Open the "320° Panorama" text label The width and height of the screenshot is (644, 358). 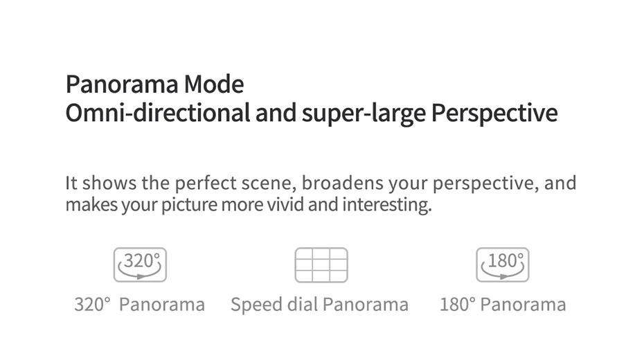click(x=139, y=305)
